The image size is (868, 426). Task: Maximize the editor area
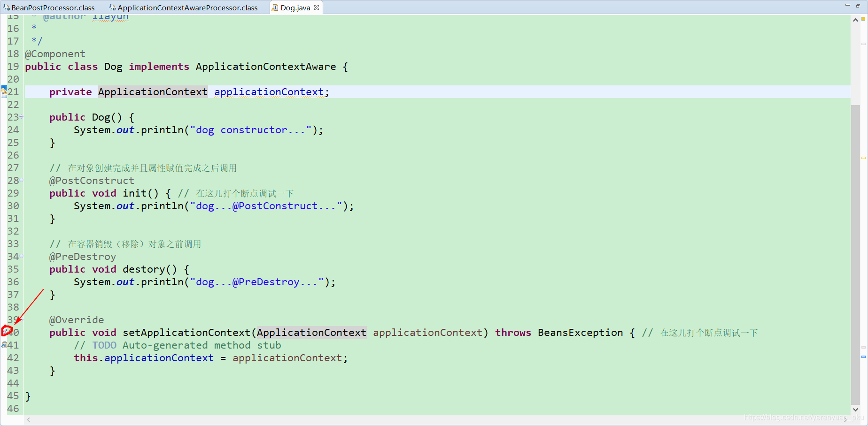pyautogui.click(x=858, y=5)
